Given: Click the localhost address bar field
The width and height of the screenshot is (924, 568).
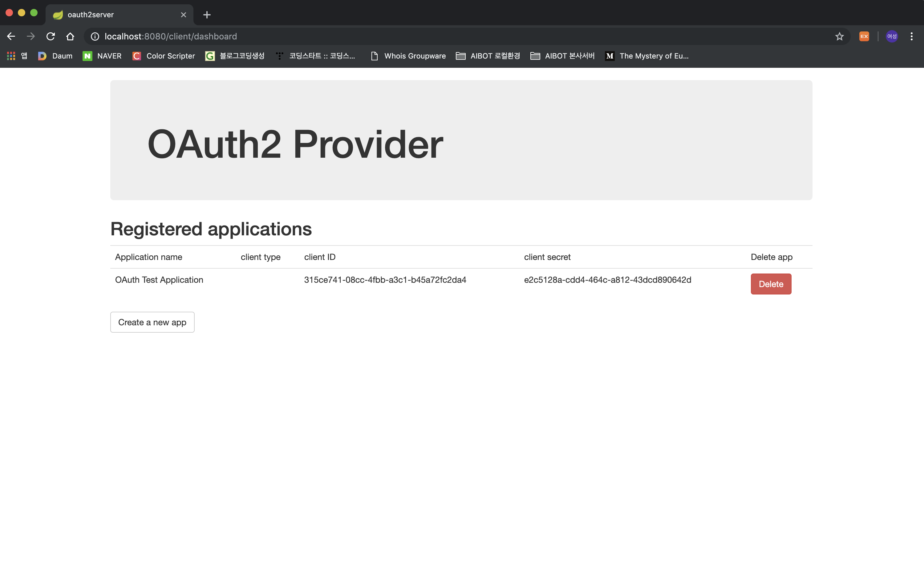Looking at the screenshot, I should point(451,36).
